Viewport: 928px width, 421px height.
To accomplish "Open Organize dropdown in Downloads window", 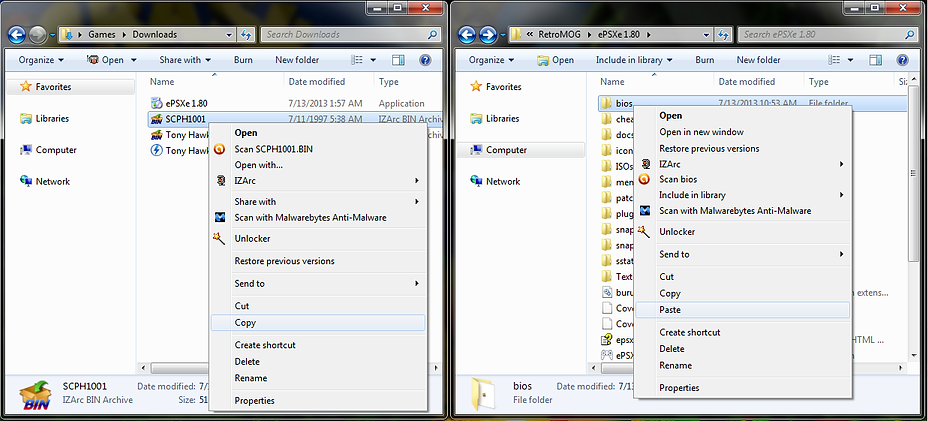I will tap(41, 60).
